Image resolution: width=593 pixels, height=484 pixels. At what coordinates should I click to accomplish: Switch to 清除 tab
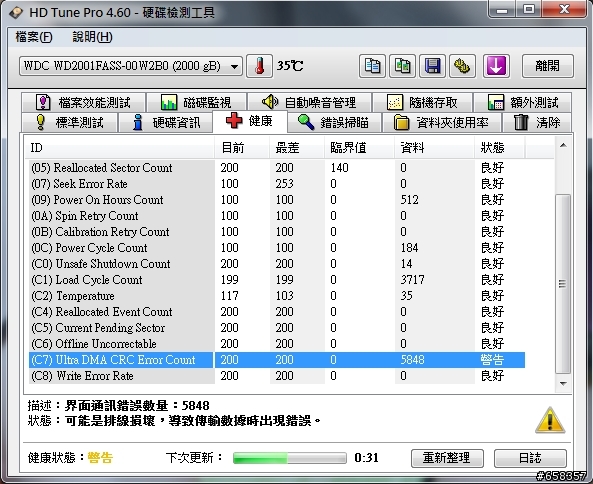(537, 123)
